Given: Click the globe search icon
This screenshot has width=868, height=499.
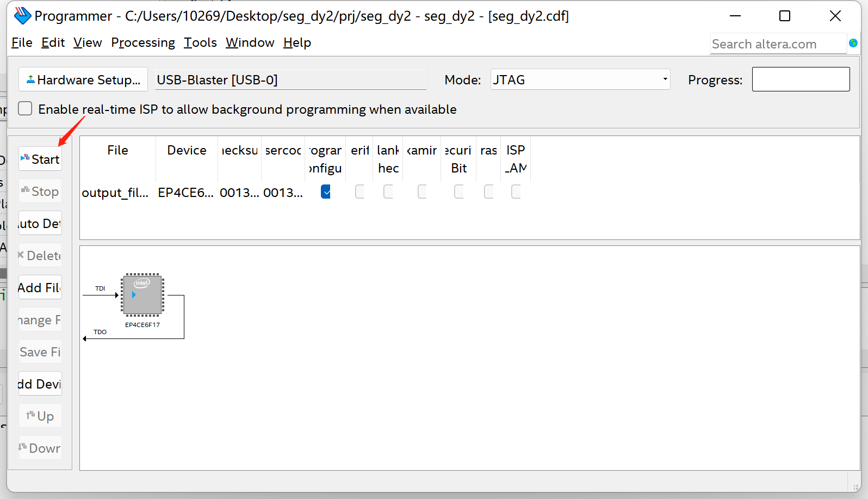Looking at the screenshot, I should tap(853, 43).
